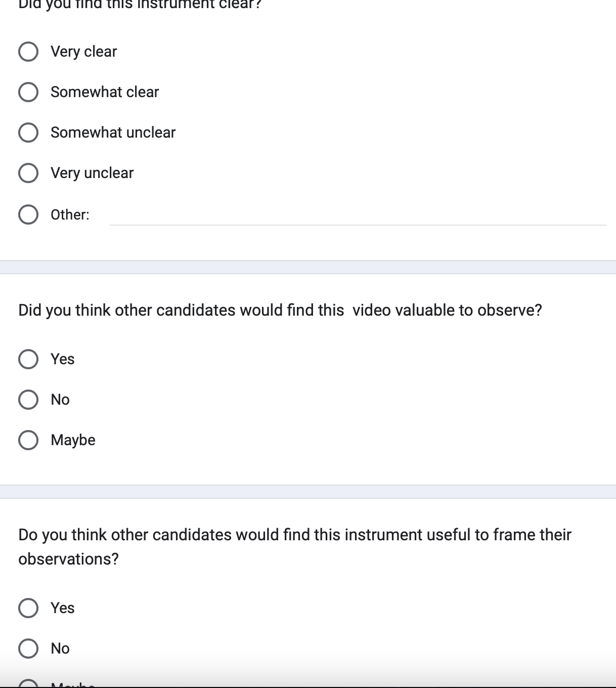Click the 'Somewhat clear' label text
Screen dimensions: 616x688
[105, 92]
